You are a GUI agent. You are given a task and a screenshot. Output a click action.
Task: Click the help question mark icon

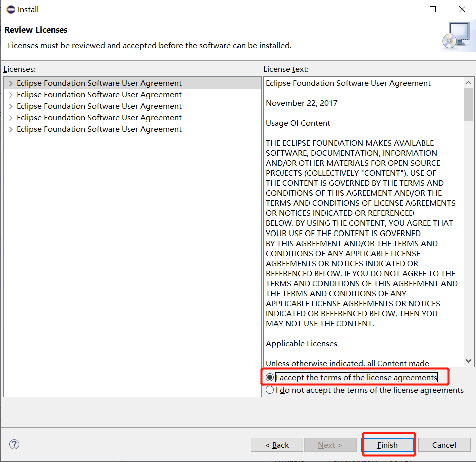14,444
